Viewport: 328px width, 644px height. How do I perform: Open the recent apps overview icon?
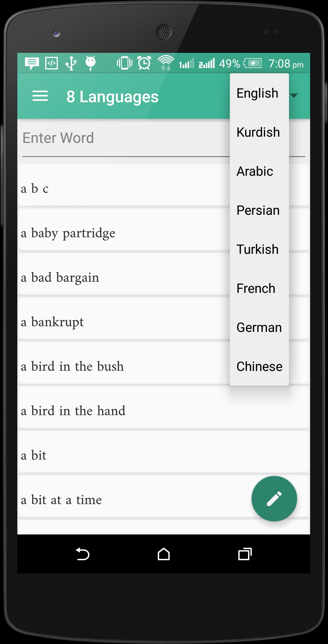245,554
